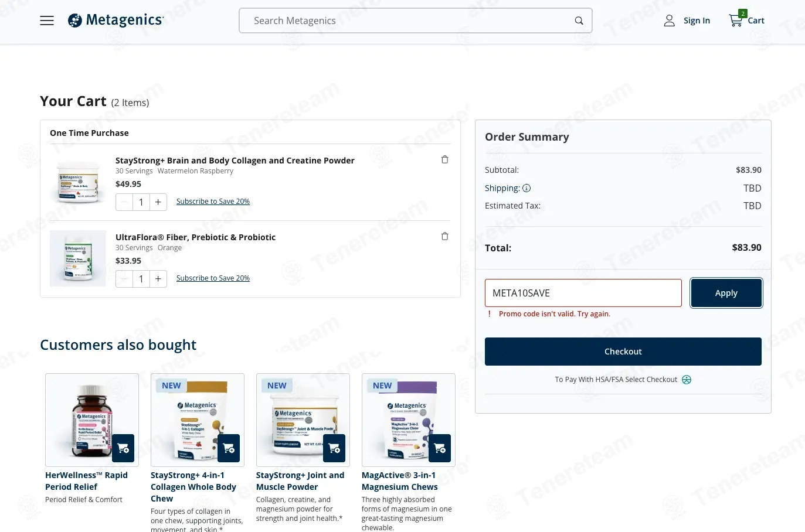Screen dimensions: 805x532
Task: Open the hamburger navigation menu
Action: [x=47, y=21]
